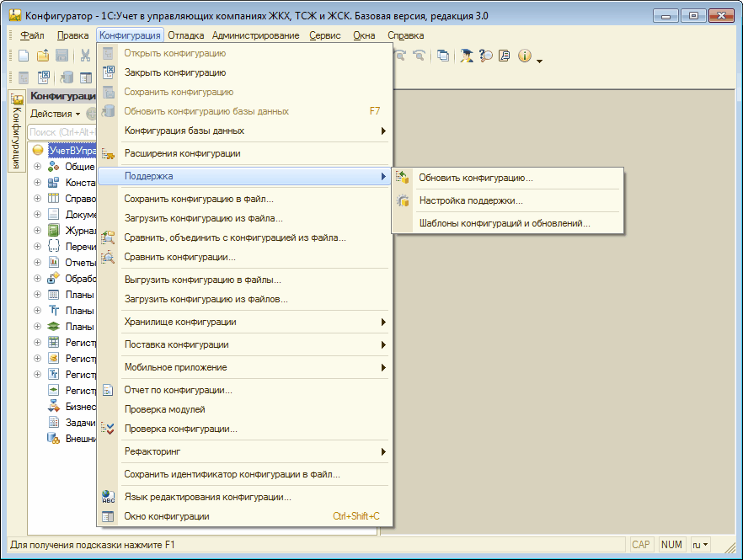Expand the Отчеты tree node
The height and width of the screenshot is (560, 743).
37,262
